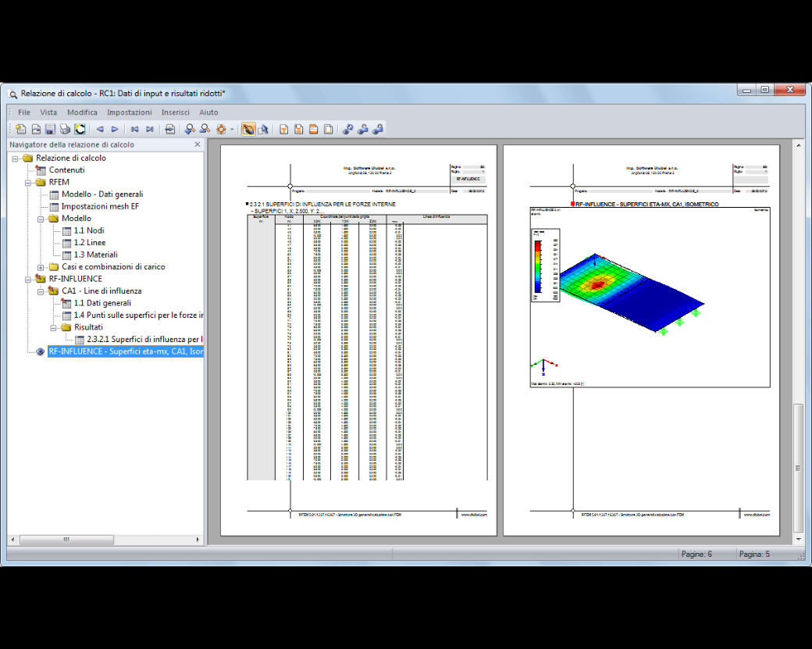Click the export report icon

coord(36,129)
